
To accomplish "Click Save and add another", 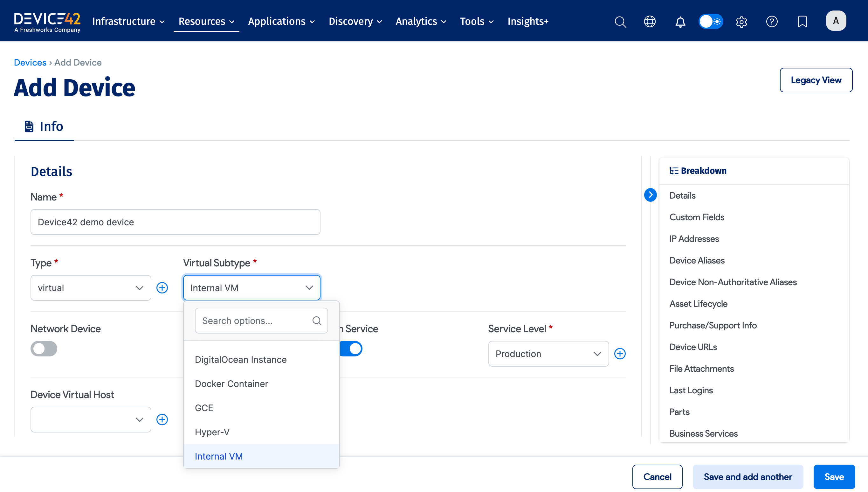I will [747, 476].
